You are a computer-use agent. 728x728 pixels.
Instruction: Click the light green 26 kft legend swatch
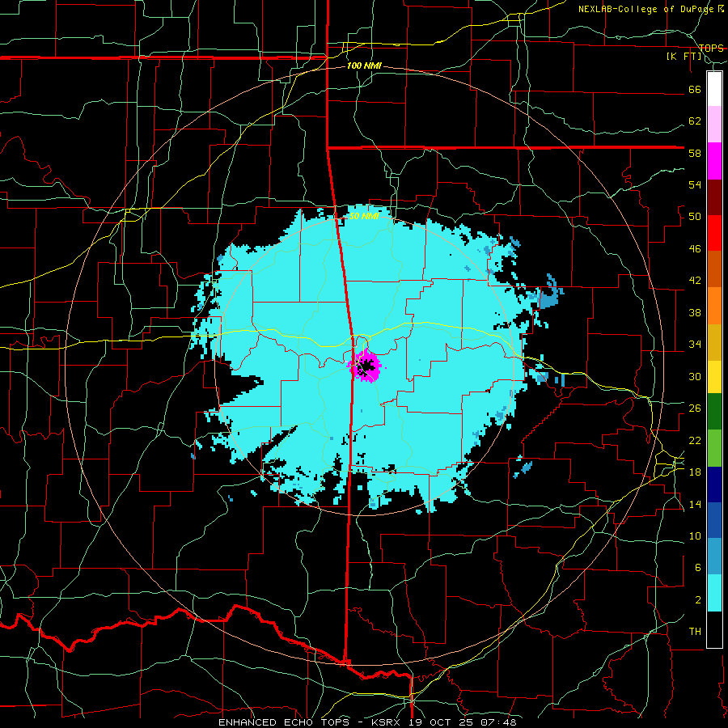point(714,448)
